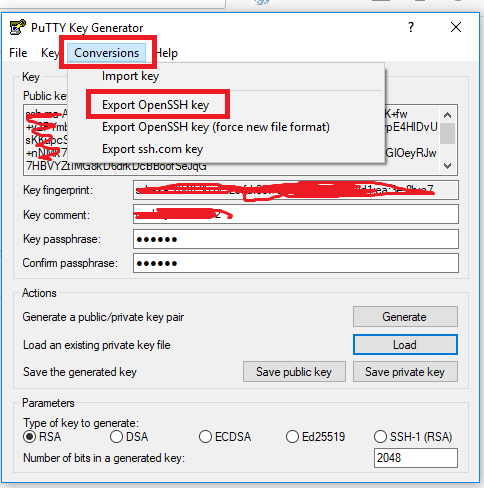Click the public key scrollbar thumb

tap(447, 133)
